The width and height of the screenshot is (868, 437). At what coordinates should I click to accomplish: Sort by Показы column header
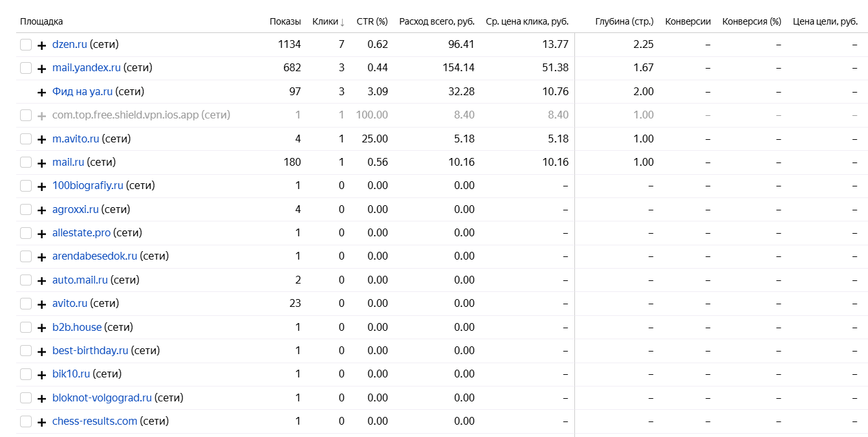(285, 21)
